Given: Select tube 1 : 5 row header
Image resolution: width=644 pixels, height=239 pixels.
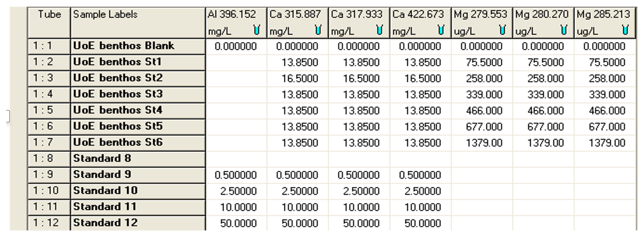Looking at the screenshot, I should pyautogui.click(x=49, y=110).
